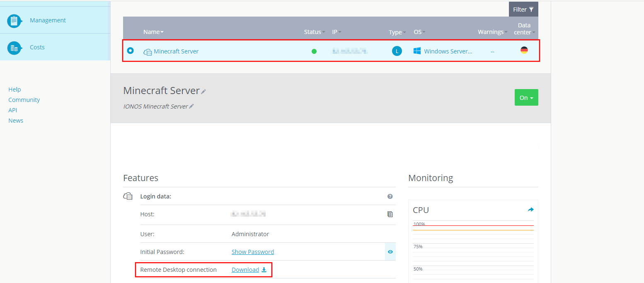
Task: Open the Community link in sidebar
Action: 24,100
